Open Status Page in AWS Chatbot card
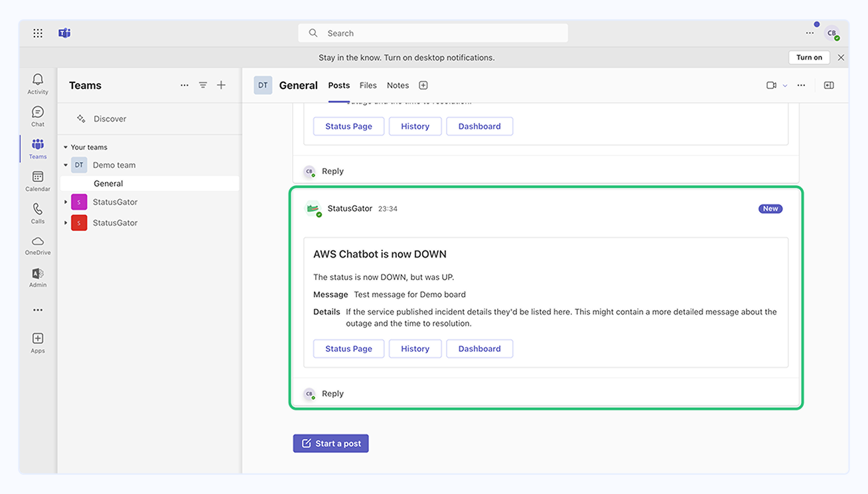 [348, 349]
